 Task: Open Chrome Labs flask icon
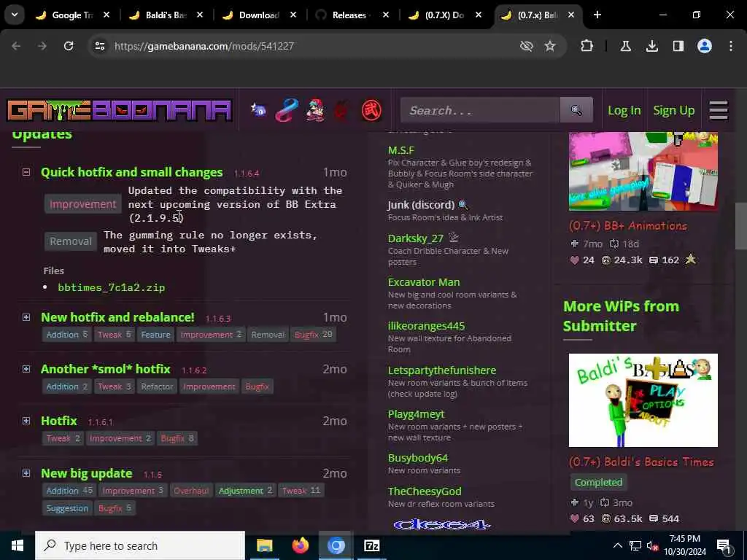coord(625,46)
